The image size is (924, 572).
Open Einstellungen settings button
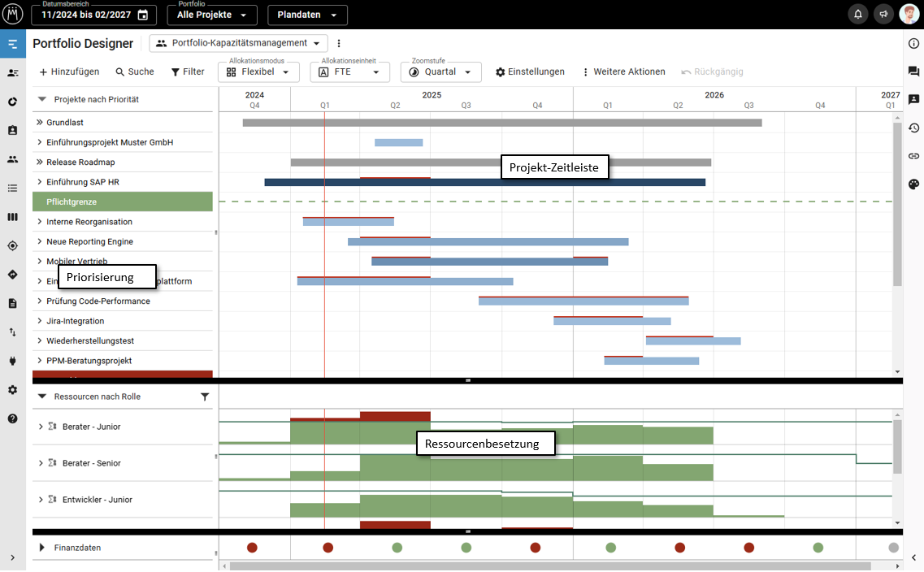click(x=530, y=71)
